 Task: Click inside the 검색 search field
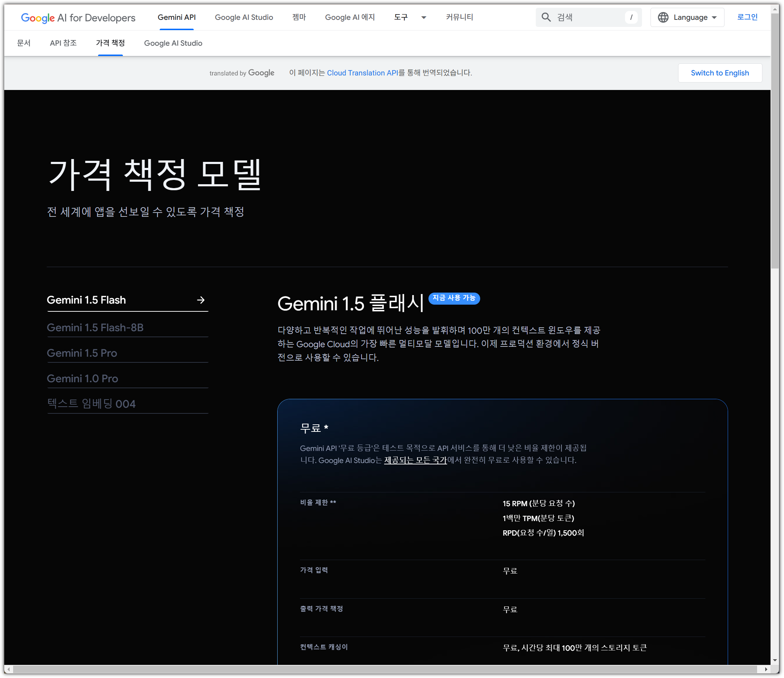(589, 17)
